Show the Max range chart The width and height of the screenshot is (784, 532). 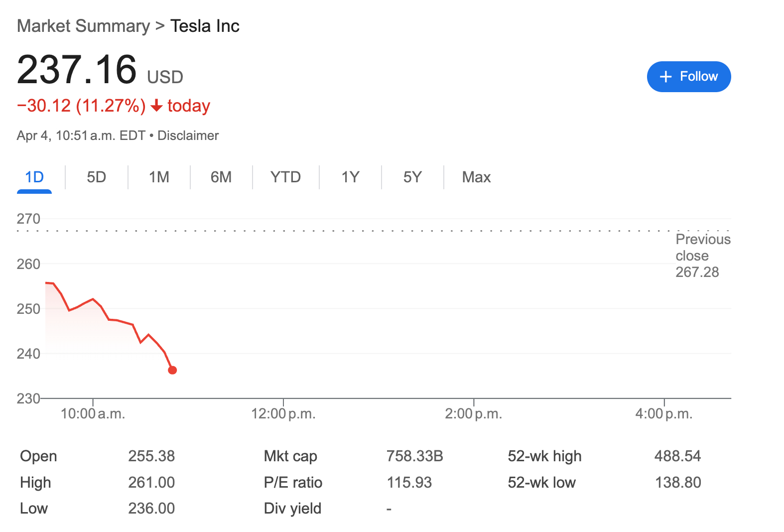coord(476,177)
